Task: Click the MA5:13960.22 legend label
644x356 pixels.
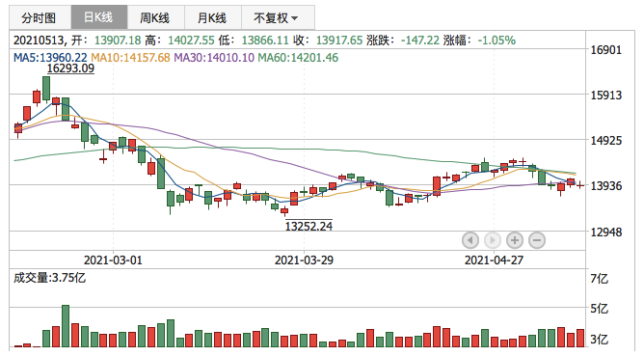Action: pyautogui.click(x=50, y=58)
